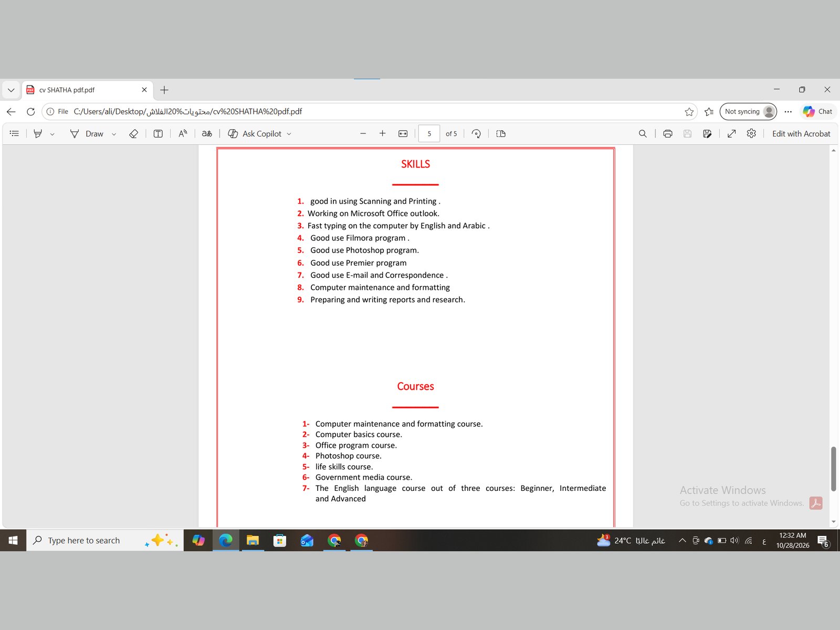Screen dimensions: 840x630
Task: Open the Favorites list
Action: (x=709, y=112)
